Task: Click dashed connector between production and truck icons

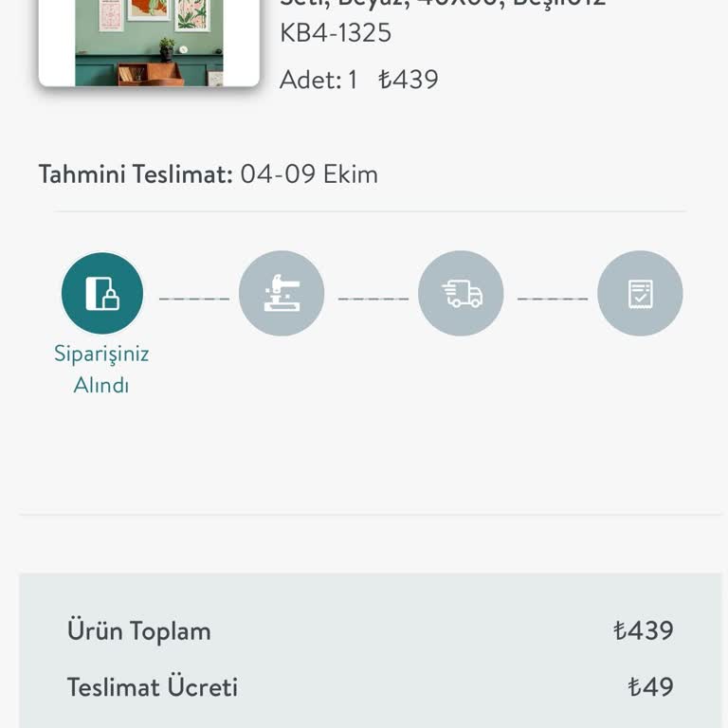Action: (x=373, y=299)
